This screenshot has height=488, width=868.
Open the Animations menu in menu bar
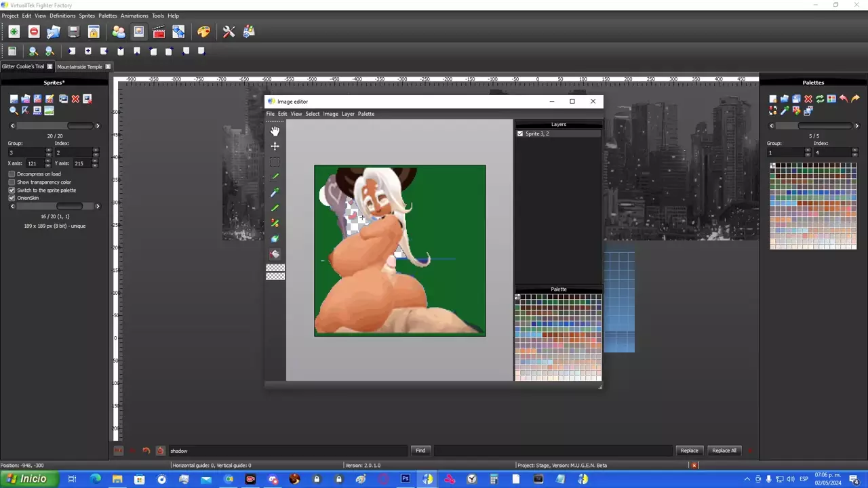[134, 16]
